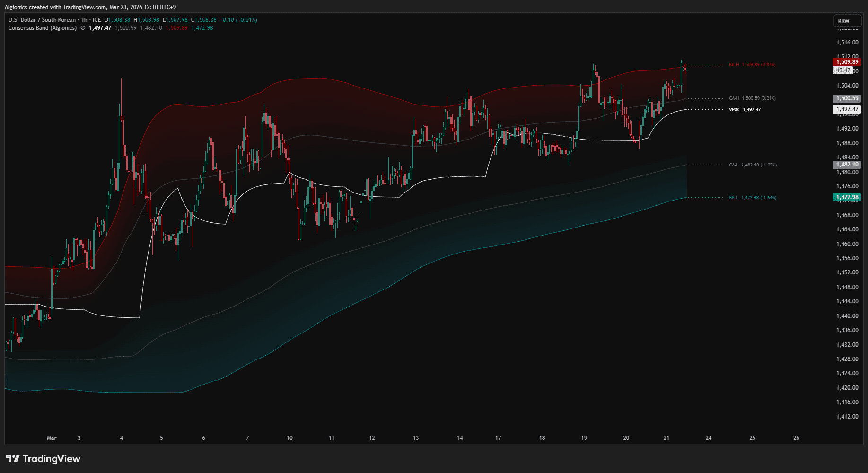Click the 1,504.00 price scale label
The image size is (868, 473).
click(x=847, y=86)
